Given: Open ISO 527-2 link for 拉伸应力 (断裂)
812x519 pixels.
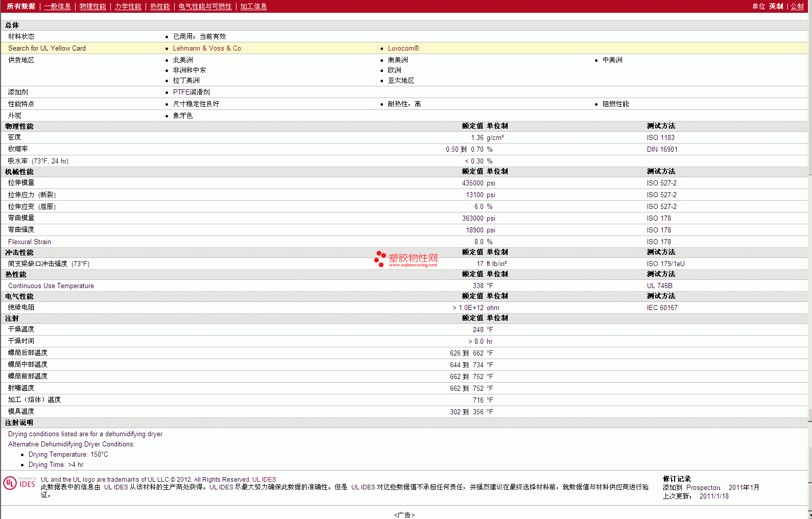Looking at the screenshot, I should click(662, 195).
